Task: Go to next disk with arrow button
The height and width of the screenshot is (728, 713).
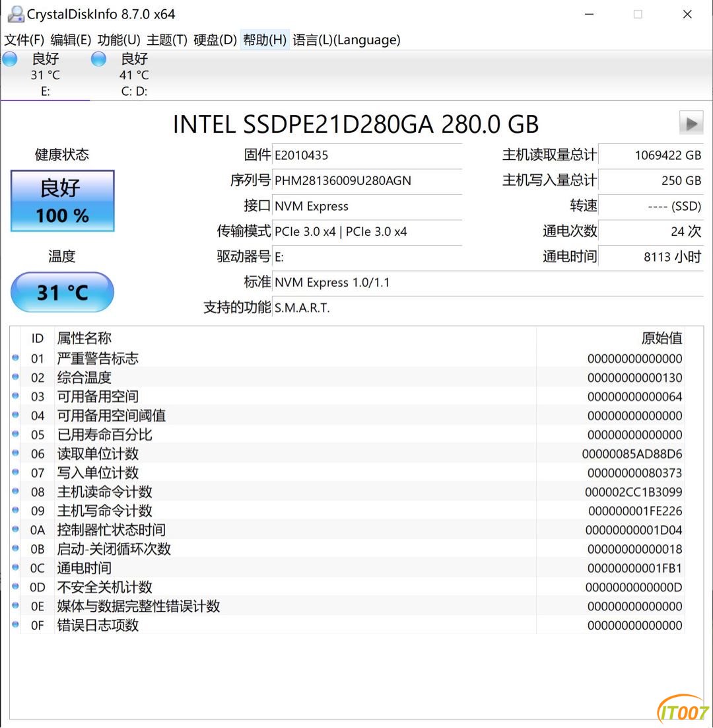Action: (x=691, y=123)
